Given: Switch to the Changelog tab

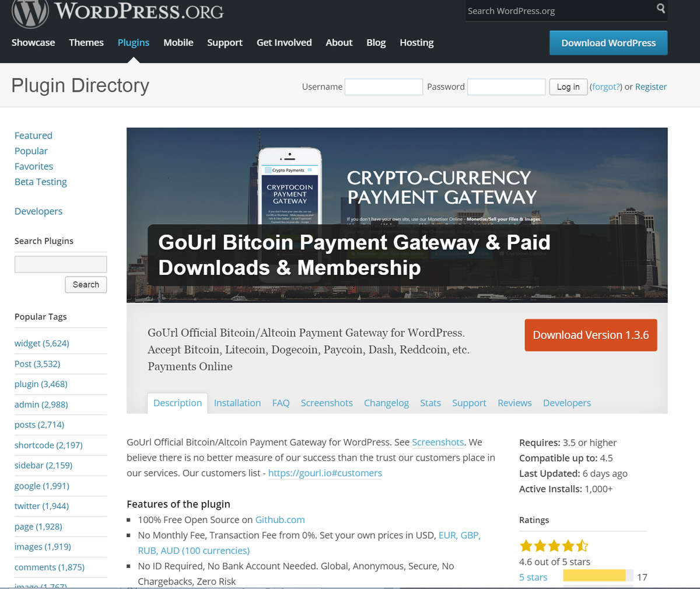Looking at the screenshot, I should coord(386,403).
